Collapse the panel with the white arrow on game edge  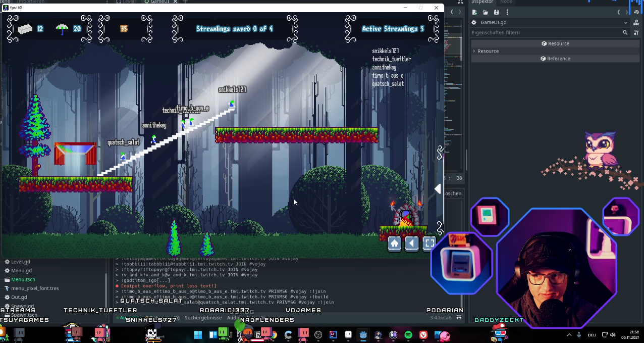pyautogui.click(x=438, y=189)
